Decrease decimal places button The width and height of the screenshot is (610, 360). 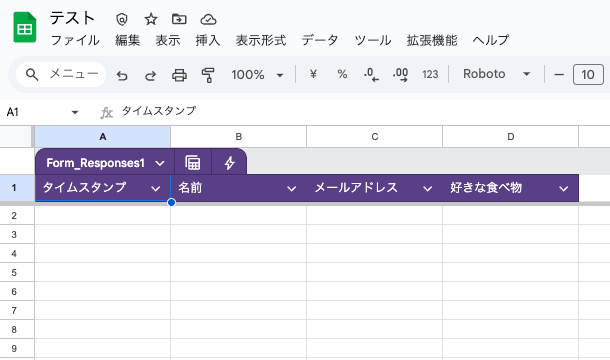point(371,74)
